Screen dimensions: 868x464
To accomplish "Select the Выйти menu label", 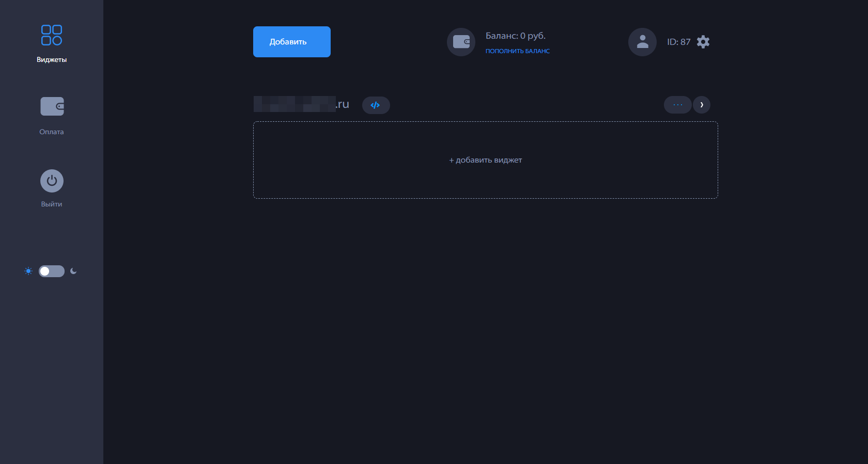I will pyautogui.click(x=52, y=204).
